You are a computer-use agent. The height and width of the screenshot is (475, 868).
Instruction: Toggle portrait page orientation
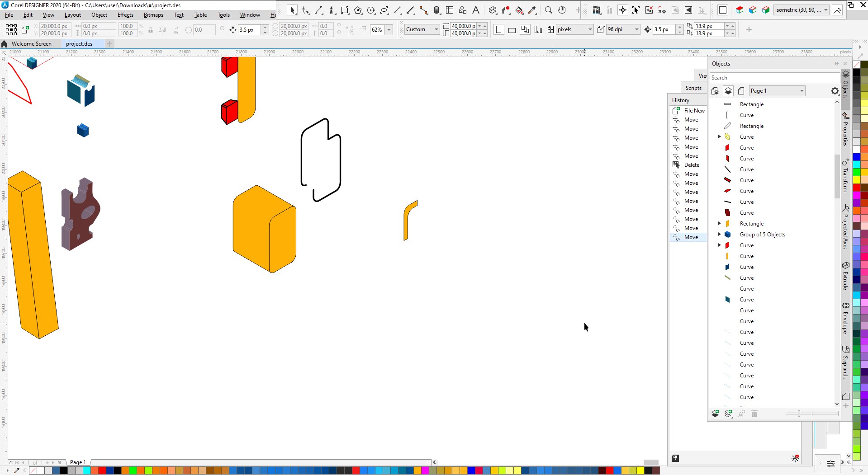pyautogui.click(x=498, y=30)
